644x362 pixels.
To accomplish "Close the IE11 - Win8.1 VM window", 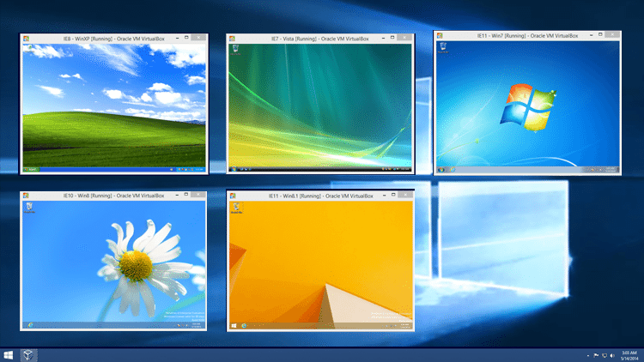I will click(x=405, y=196).
